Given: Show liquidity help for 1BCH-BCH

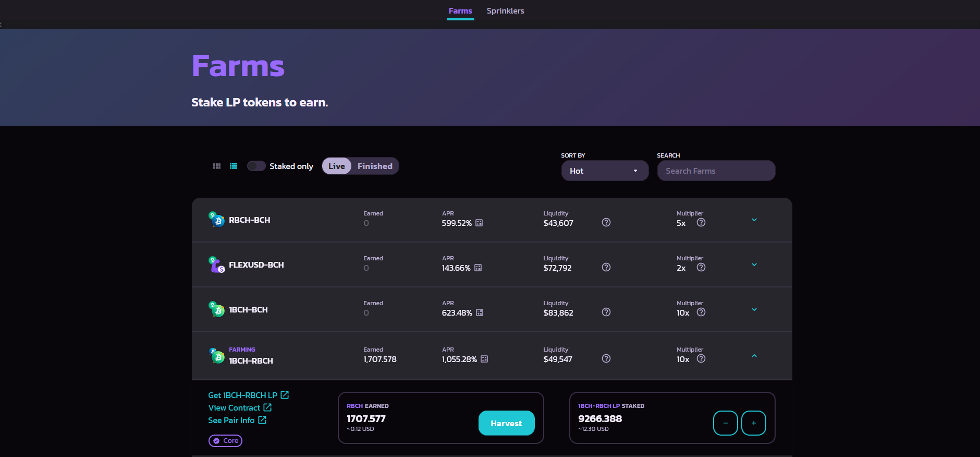Looking at the screenshot, I should click(606, 312).
